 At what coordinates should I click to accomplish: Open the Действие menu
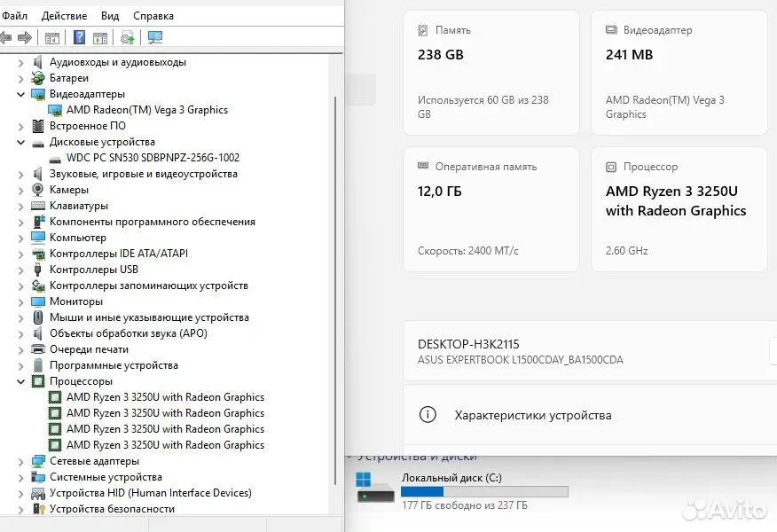tap(64, 16)
